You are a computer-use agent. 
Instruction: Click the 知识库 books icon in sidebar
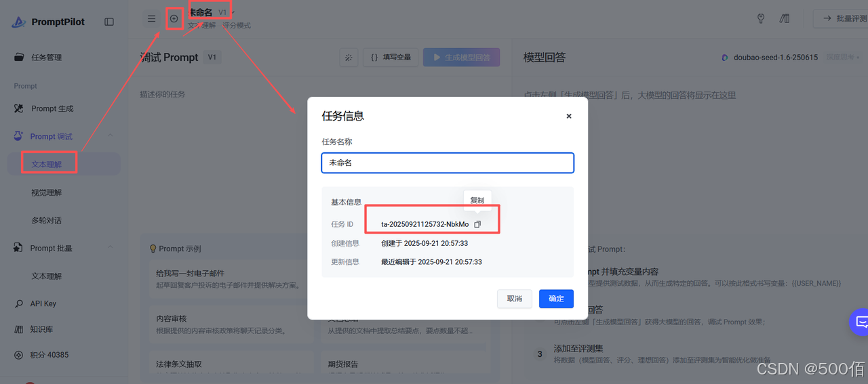[x=19, y=329]
